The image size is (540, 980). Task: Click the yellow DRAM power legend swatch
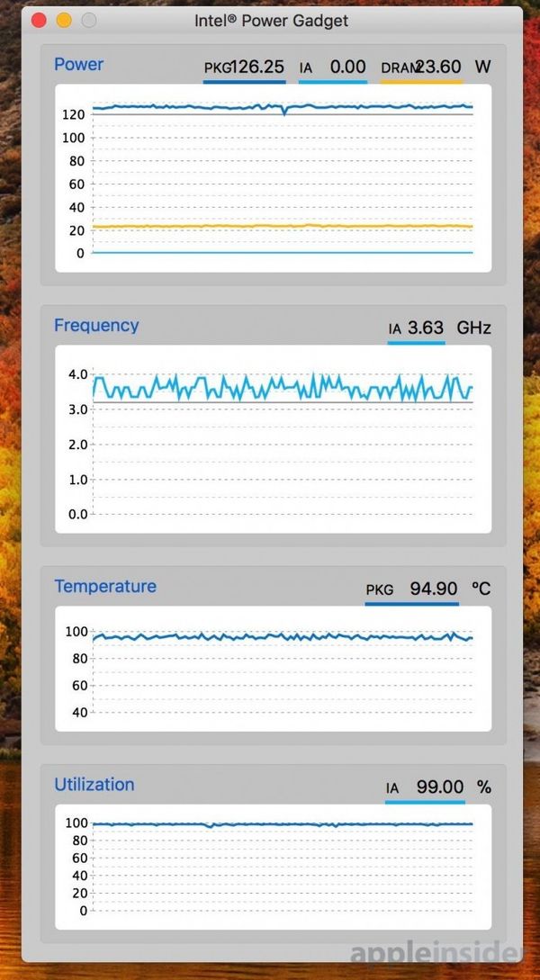(421, 82)
